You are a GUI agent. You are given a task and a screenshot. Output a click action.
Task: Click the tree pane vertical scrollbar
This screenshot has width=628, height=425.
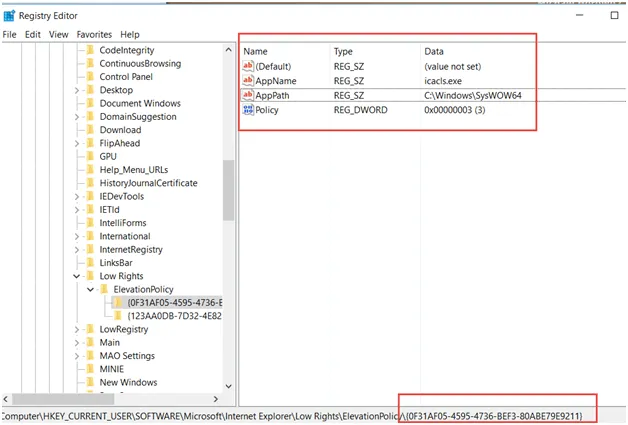(x=229, y=200)
